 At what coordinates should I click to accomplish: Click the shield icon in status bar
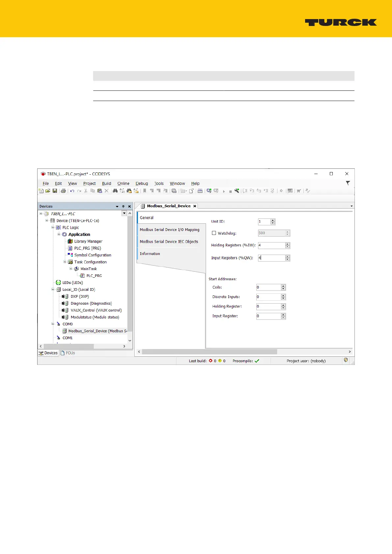[346, 360]
